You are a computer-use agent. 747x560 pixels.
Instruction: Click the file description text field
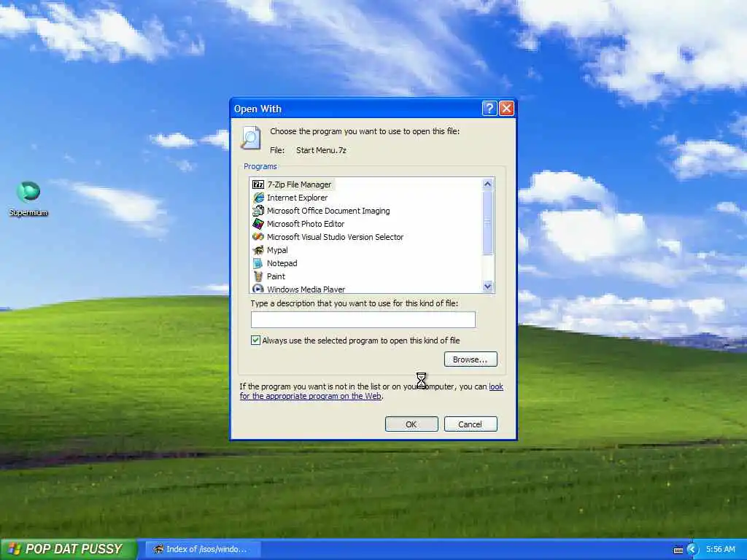[x=363, y=319]
